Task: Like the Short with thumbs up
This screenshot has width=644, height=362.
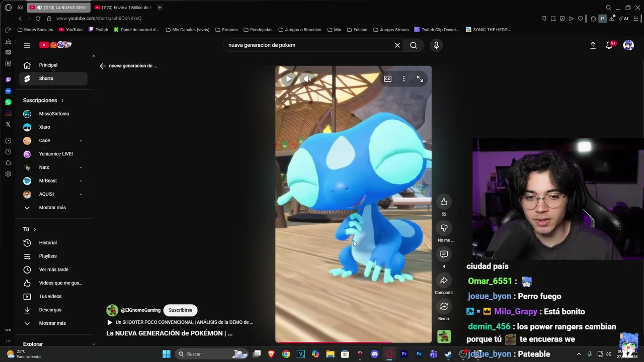Action: [444, 202]
